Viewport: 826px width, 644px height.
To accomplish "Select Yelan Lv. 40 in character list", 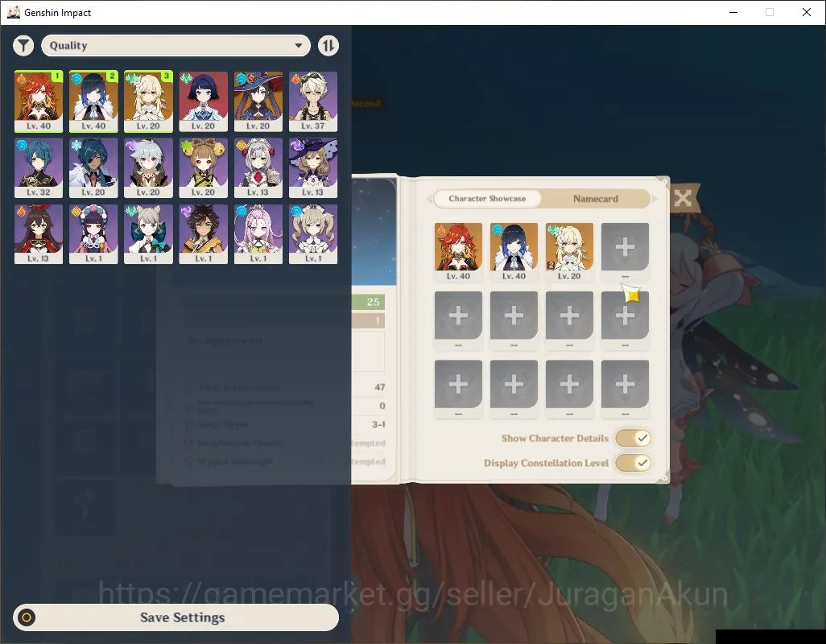I will point(93,101).
